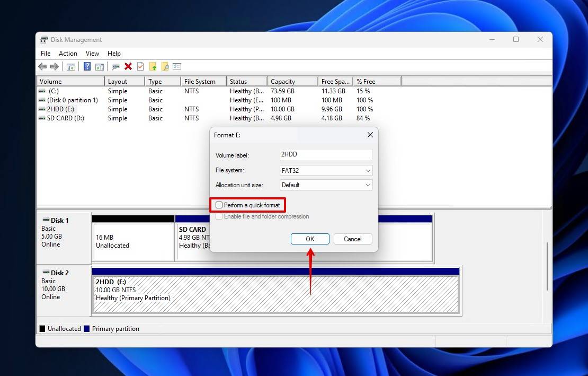Click the Properties checkmark page icon
The height and width of the screenshot is (376, 588).
(x=140, y=66)
